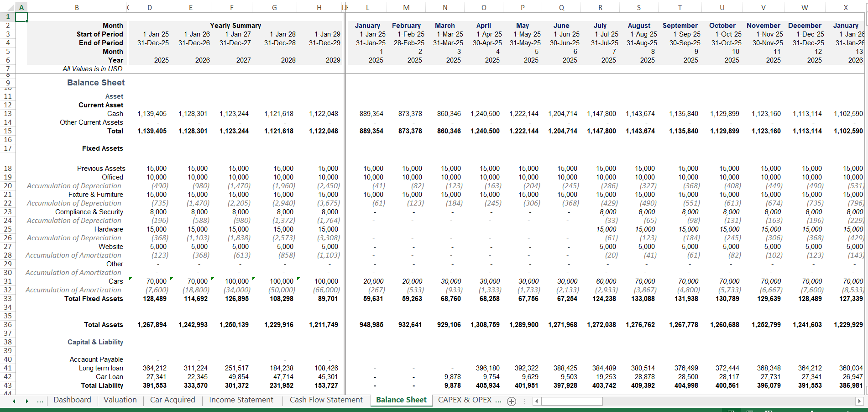The width and height of the screenshot is (868, 412).
Task: Select row 36 header
Action: [8, 325]
